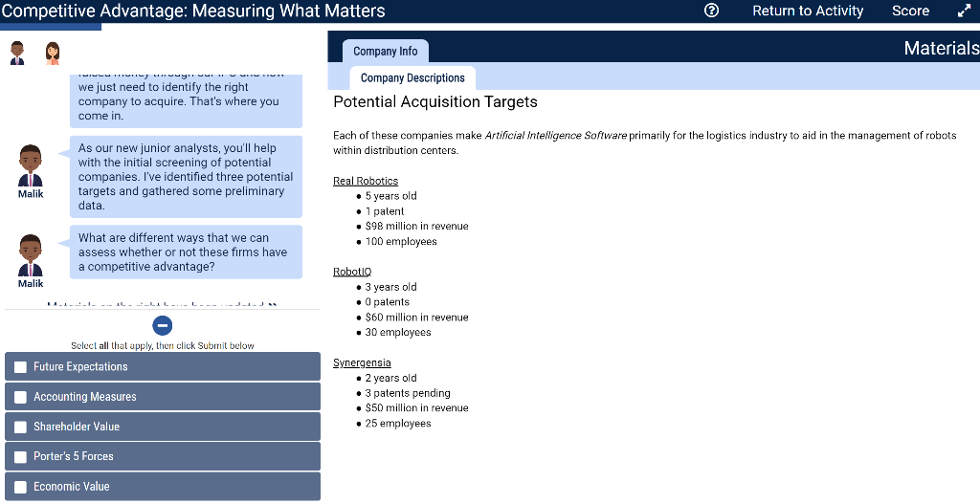Click the female avatar icon above the chat
Image resolution: width=980 pixels, height=504 pixels.
click(53, 54)
